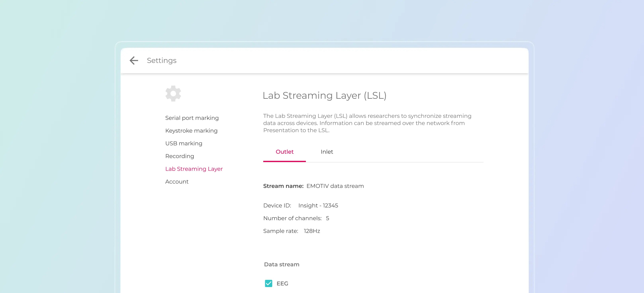
Task: Click the Data stream section label
Action: tap(282, 264)
